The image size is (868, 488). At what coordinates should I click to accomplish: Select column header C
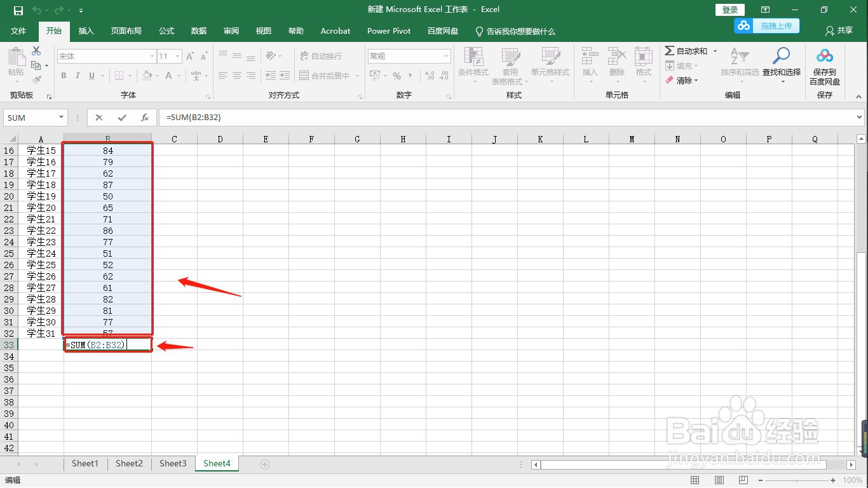tap(174, 139)
